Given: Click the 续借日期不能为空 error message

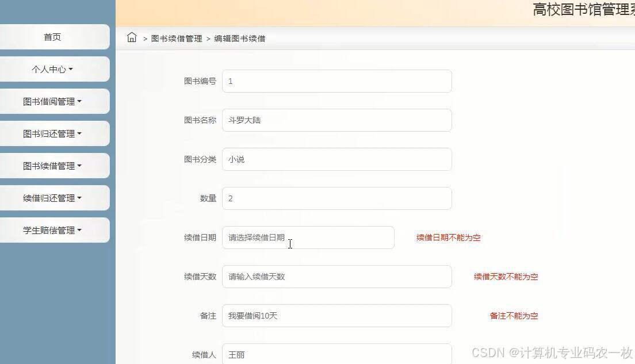Looking at the screenshot, I should click(447, 237).
